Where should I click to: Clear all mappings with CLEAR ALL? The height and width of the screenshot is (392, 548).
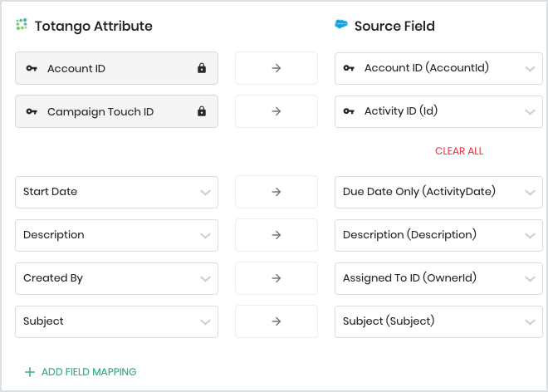coord(459,151)
